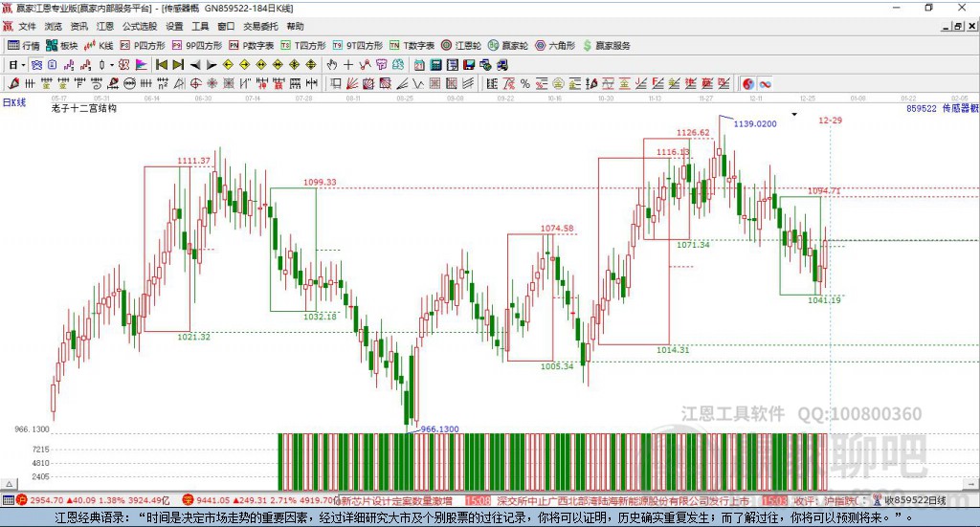
Task: Click Shanghai index 2954.70 in status bar
Action: [x=47, y=500]
